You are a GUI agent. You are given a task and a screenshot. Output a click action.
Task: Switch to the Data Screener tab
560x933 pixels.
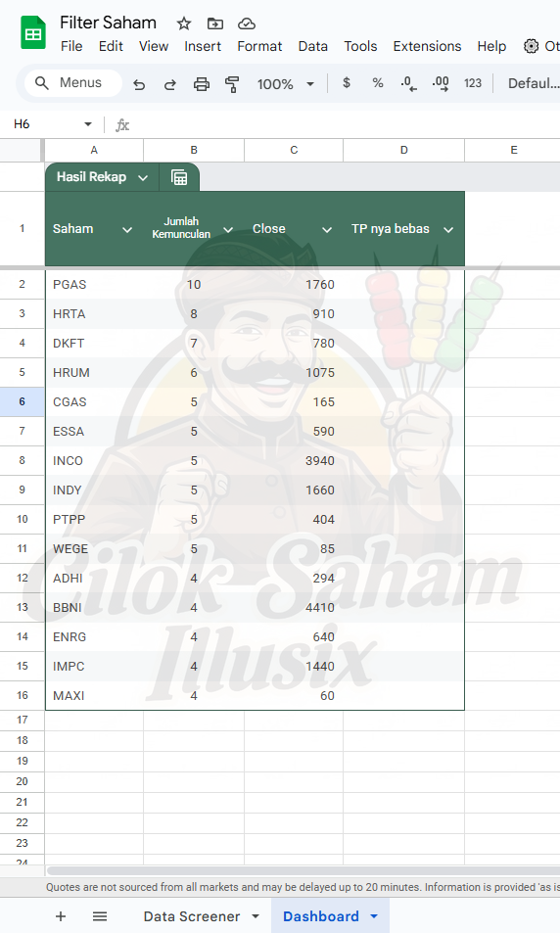192,916
